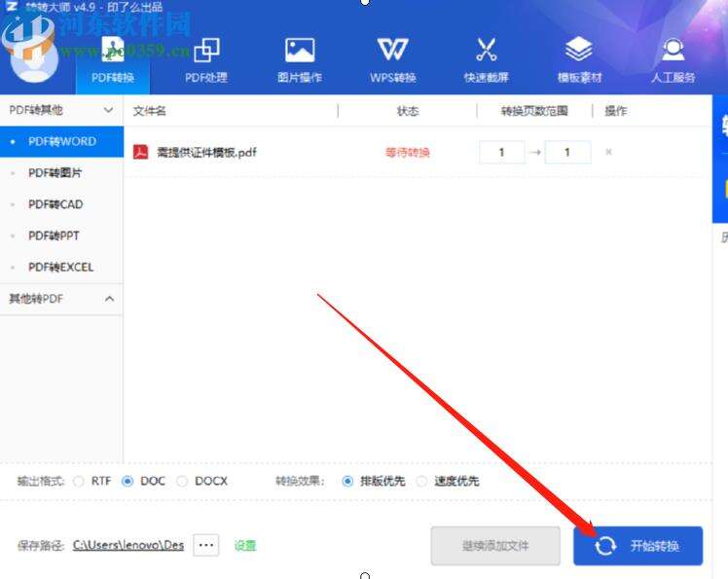Select file 需提供证件模板.pdf
The width and height of the screenshot is (728, 579).
point(206,153)
